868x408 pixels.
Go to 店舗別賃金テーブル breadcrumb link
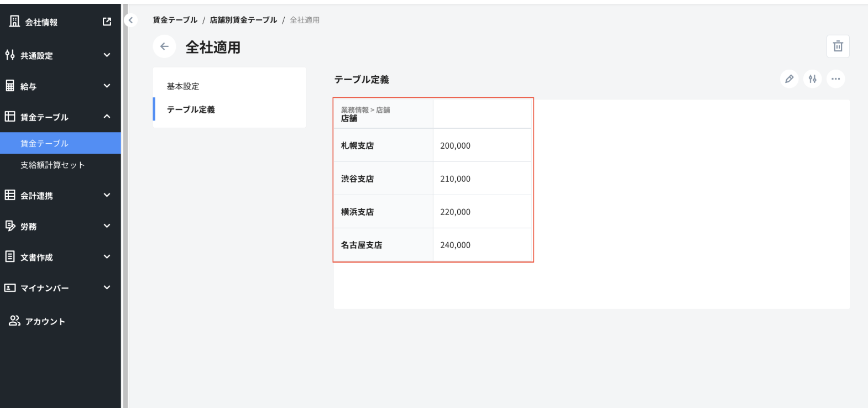click(x=243, y=20)
